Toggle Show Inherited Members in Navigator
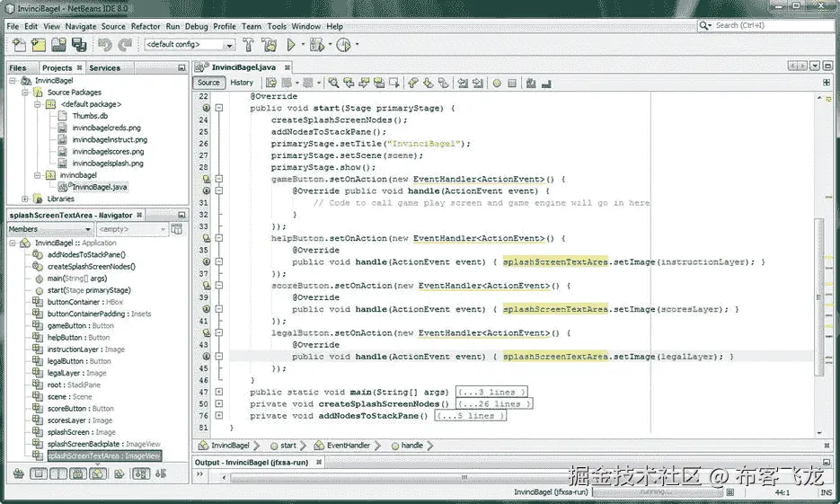 (19, 473)
